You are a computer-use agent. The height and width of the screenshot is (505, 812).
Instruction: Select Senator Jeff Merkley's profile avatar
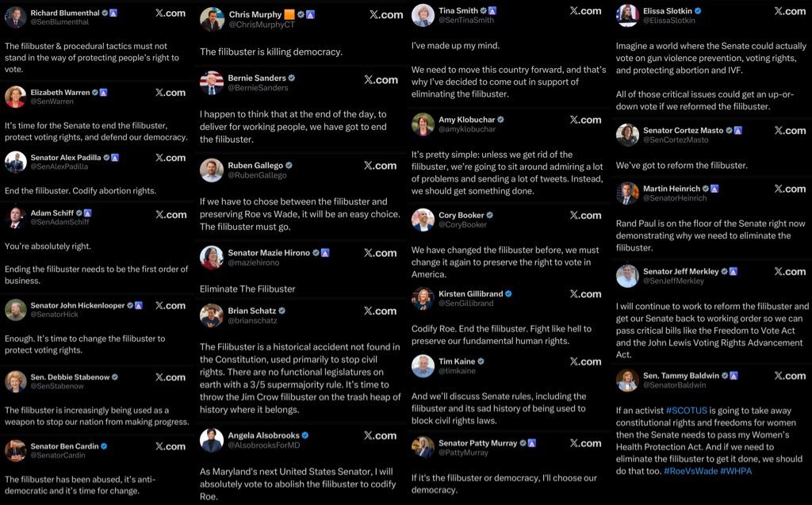[x=627, y=275]
